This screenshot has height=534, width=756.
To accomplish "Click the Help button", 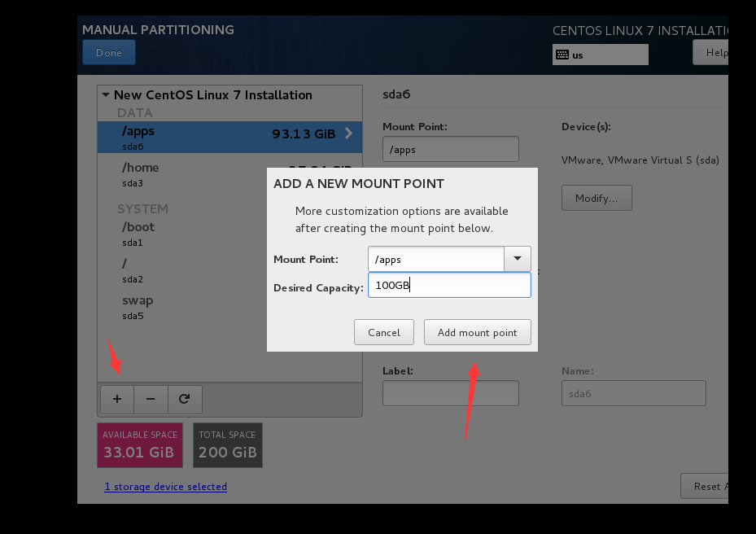I will [x=710, y=52].
